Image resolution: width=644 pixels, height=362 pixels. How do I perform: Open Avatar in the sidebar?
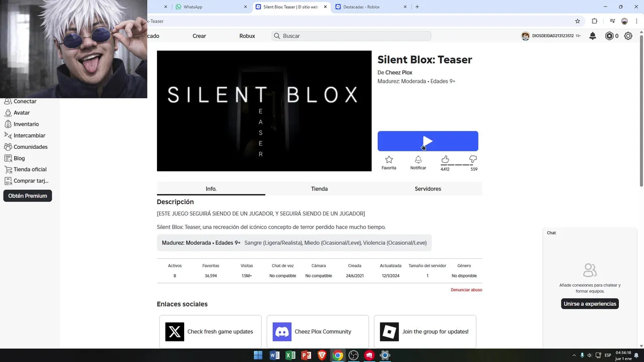click(22, 113)
